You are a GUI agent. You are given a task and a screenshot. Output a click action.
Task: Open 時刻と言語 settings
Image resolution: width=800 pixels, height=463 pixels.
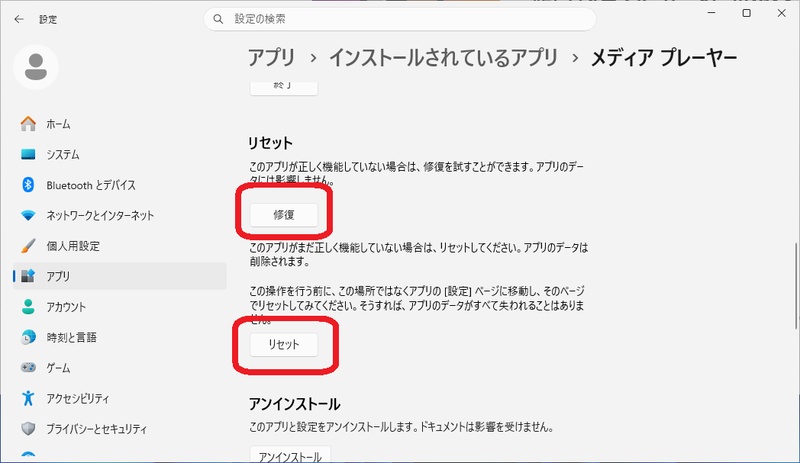[119, 337]
